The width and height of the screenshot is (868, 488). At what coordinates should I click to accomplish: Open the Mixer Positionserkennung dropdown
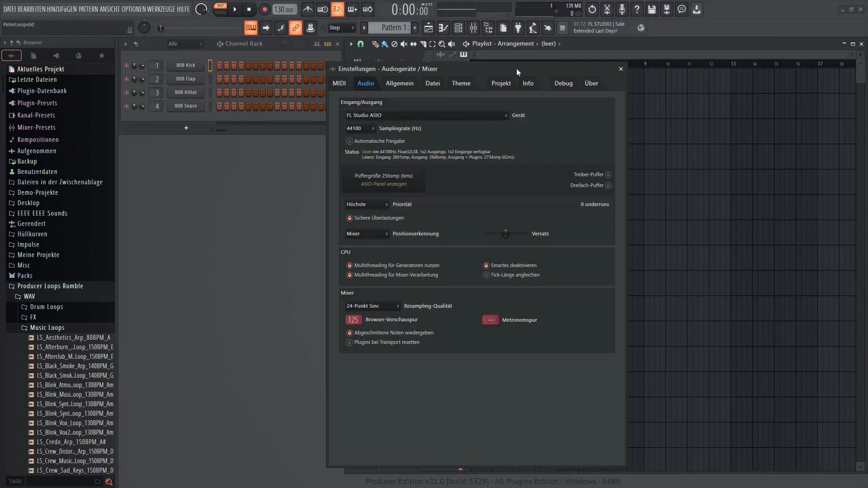click(x=367, y=234)
